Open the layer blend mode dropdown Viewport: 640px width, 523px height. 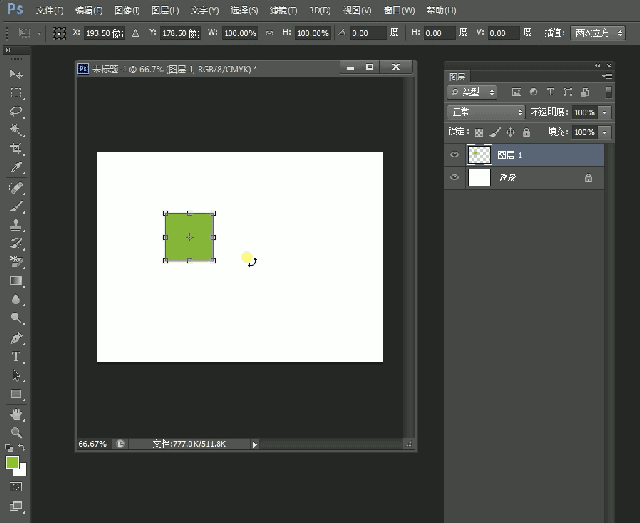486,112
